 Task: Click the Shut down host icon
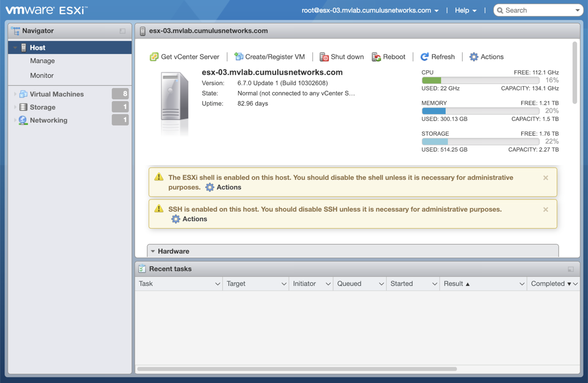point(324,57)
